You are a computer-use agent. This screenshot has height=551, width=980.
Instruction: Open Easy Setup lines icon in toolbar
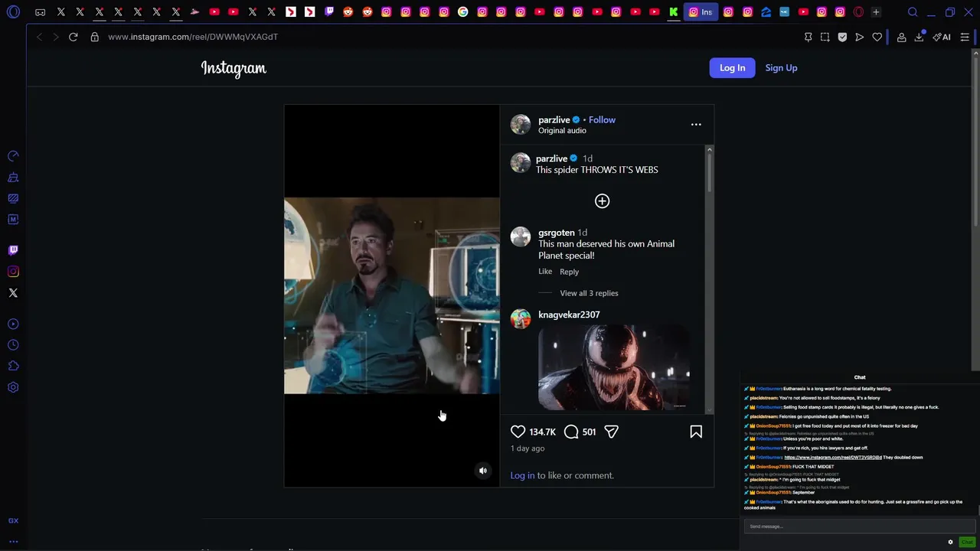click(x=965, y=37)
